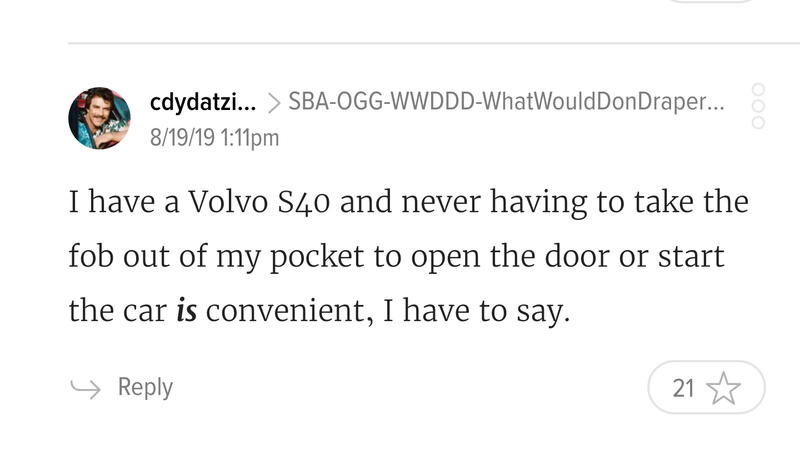Click the word "pocket" in comment
Screen dimensions: 800x450
point(317,257)
